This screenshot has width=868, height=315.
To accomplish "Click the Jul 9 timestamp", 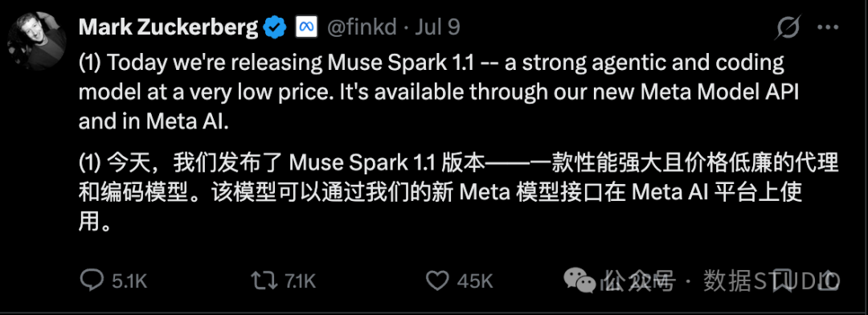I will (437, 27).
